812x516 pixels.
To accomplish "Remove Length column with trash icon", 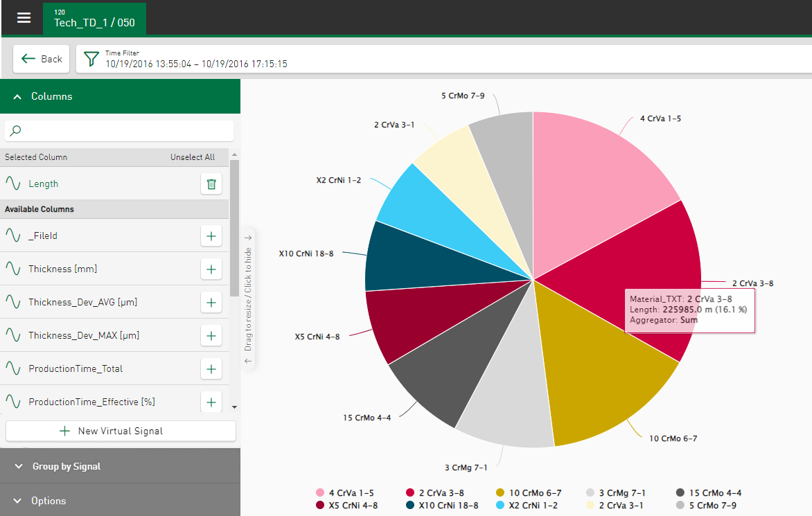I will tap(211, 184).
